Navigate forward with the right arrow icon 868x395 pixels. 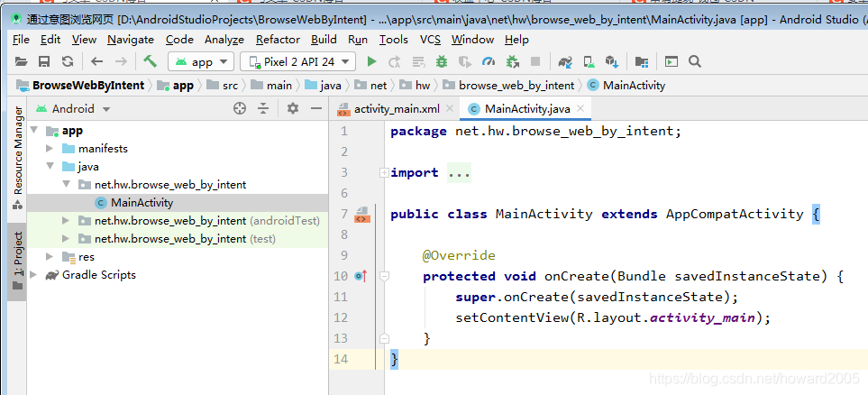pyautogui.click(x=120, y=61)
